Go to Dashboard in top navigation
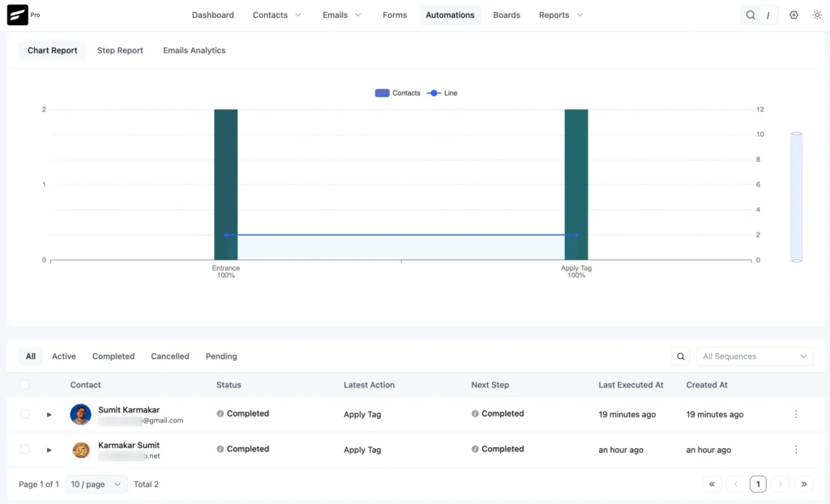 (x=213, y=15)
